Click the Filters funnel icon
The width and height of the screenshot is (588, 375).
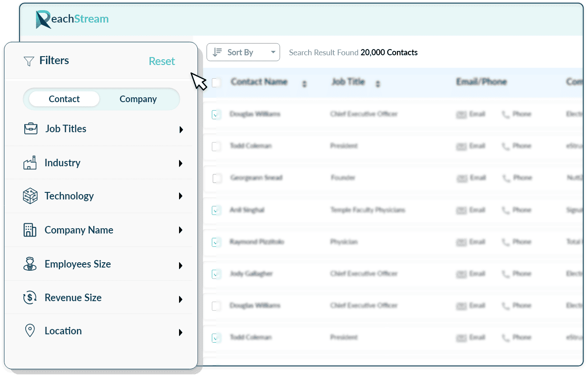(x=29, y=61)
